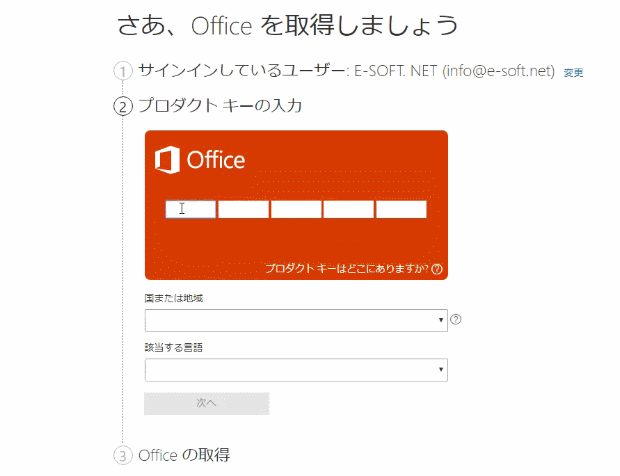Open the 該当する言語 dropdown

pos(296,370)
